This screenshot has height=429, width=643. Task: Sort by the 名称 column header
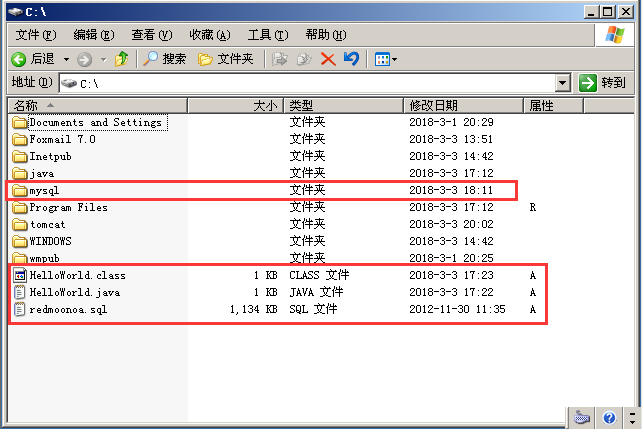[x=98, y=106]
